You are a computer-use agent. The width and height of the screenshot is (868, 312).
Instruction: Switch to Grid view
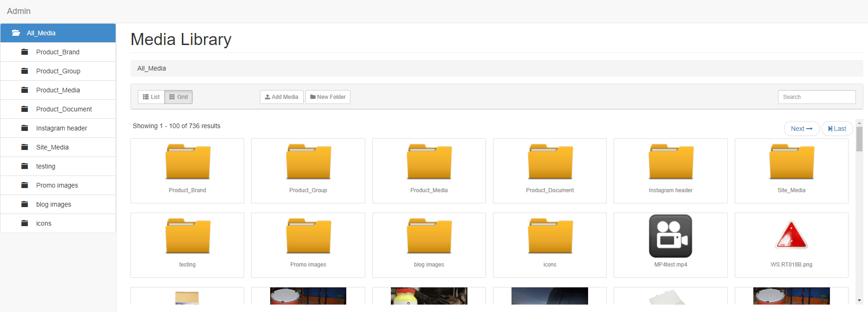click(x=178, y=97)
